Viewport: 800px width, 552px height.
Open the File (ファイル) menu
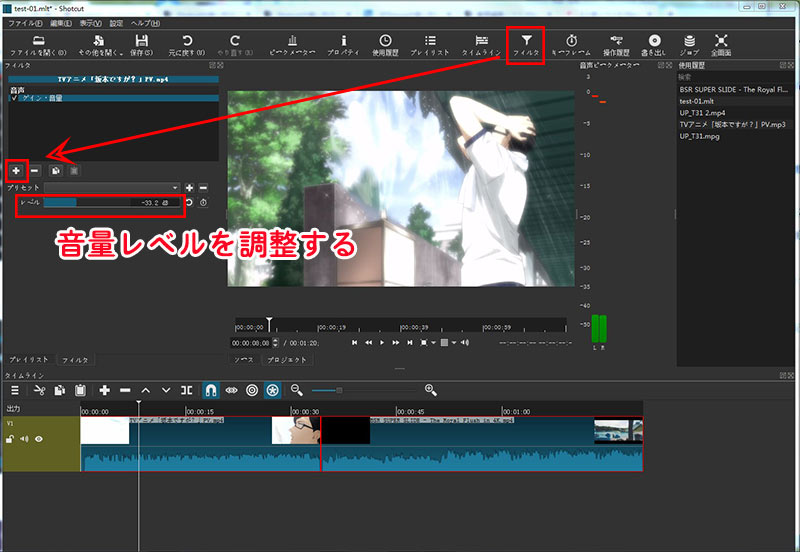tap(25, 23)
